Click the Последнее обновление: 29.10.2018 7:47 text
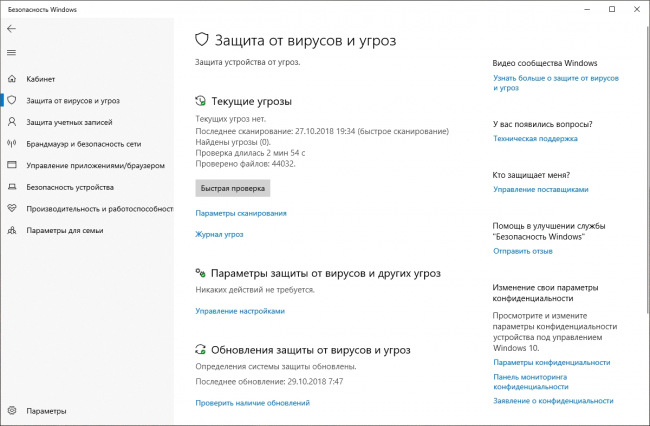This screenshot has height=426, width=650. pos(269,381)
